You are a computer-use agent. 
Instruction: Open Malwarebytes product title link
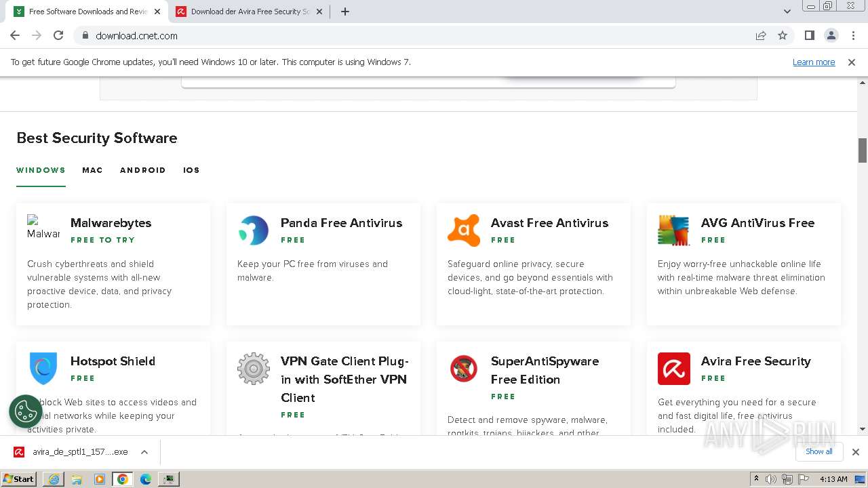coord(111,223)
